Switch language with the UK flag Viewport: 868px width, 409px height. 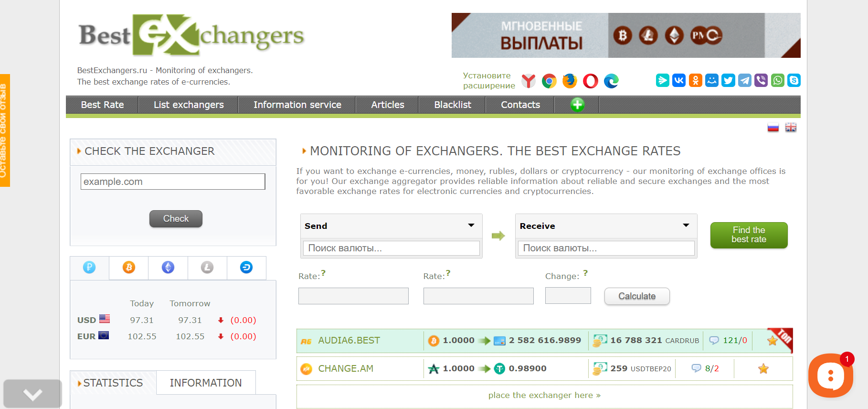(x=791, y=128)
